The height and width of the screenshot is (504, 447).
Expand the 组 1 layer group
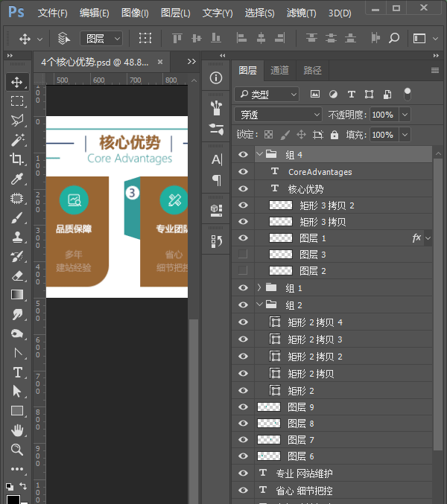pyautogui.click(x=259, y=287)
